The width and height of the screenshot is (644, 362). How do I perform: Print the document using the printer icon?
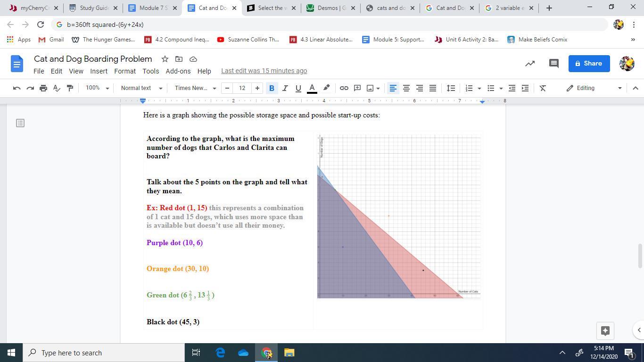pos(43,88)
